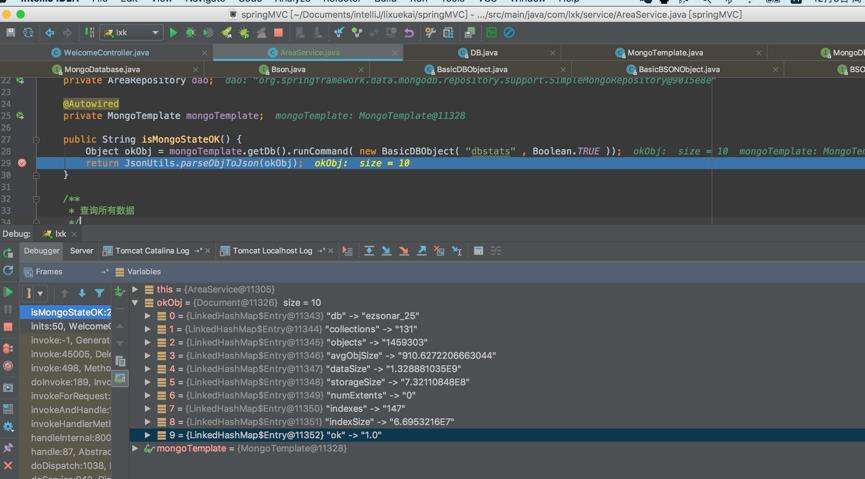Expand the mongoTemplate variable node
The image size is (865, 479).
[x=135, y=448]
